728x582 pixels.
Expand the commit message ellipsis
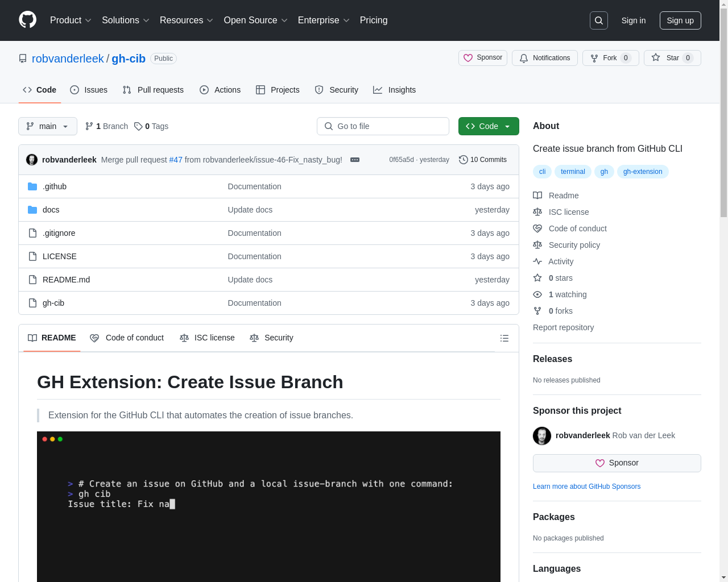[x=355, y=160]
